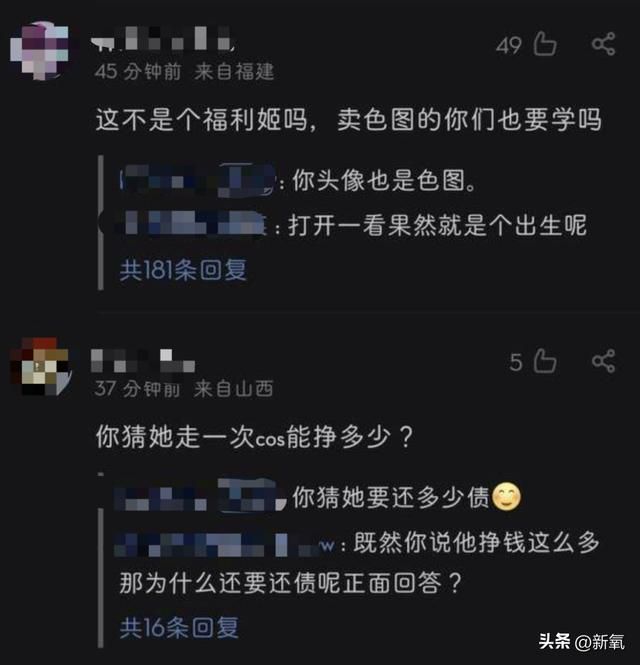
Task: Open the second commenter's blurred username
Action: [x=143, y=361]
